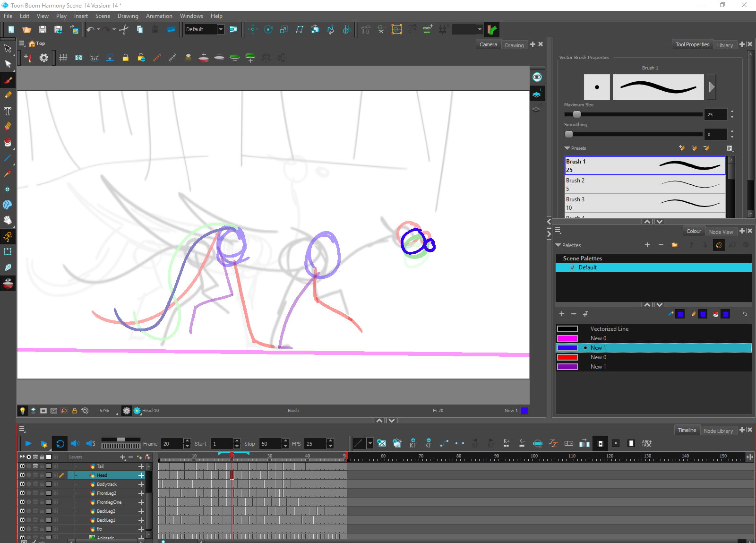Open the Colour panel menu hamburger
Screen dimensions: 756x543
point(558,231)
